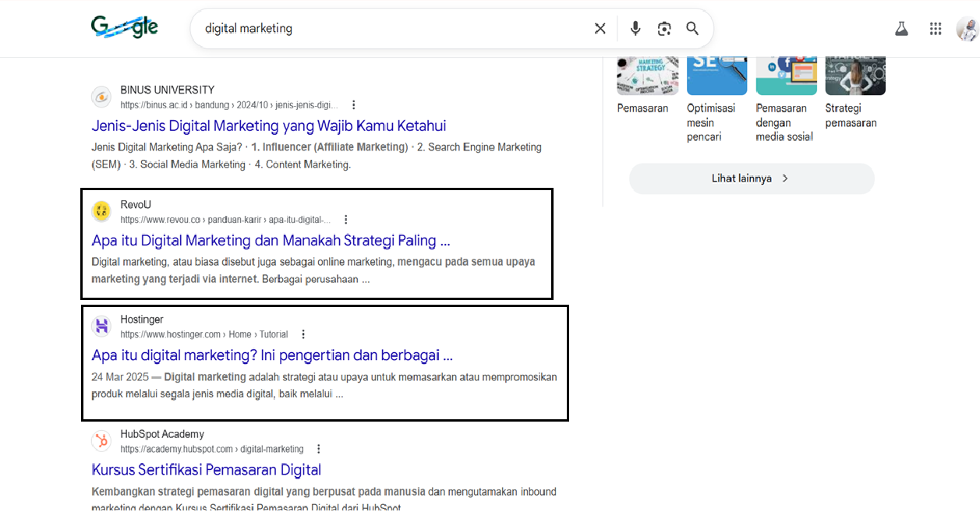Click the Google logo

point(125,27)
